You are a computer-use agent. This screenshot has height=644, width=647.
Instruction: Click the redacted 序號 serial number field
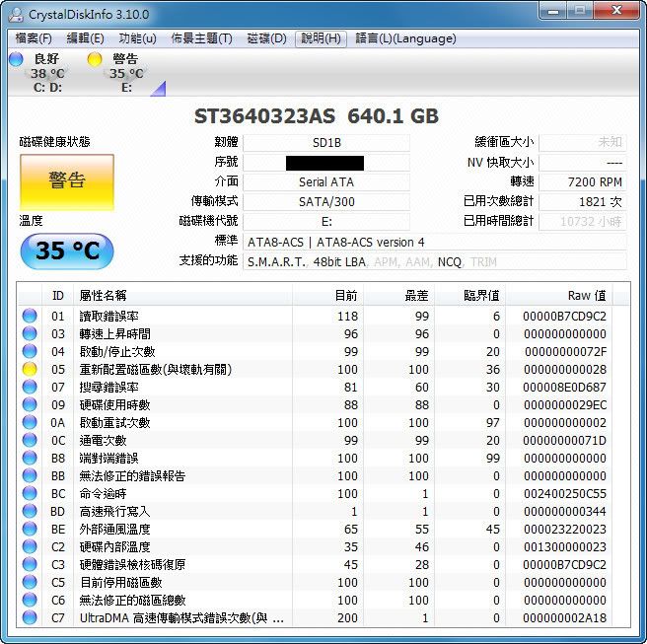[x=326, y=163]
